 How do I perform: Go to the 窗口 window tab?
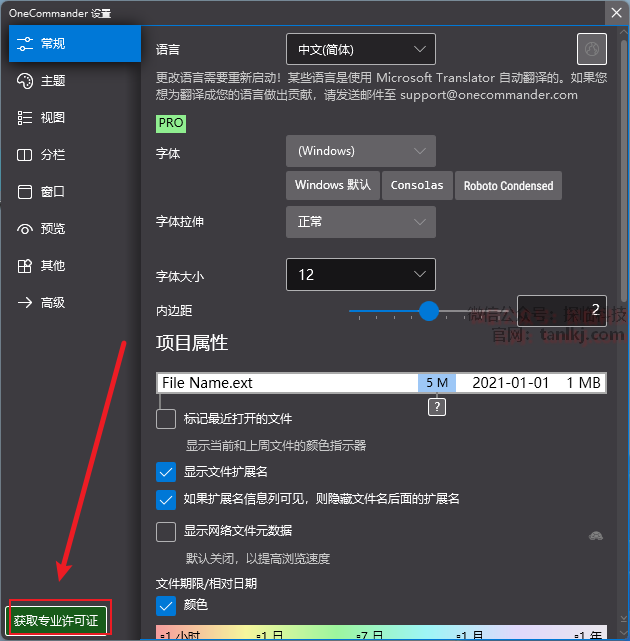(x=75, y=192)
